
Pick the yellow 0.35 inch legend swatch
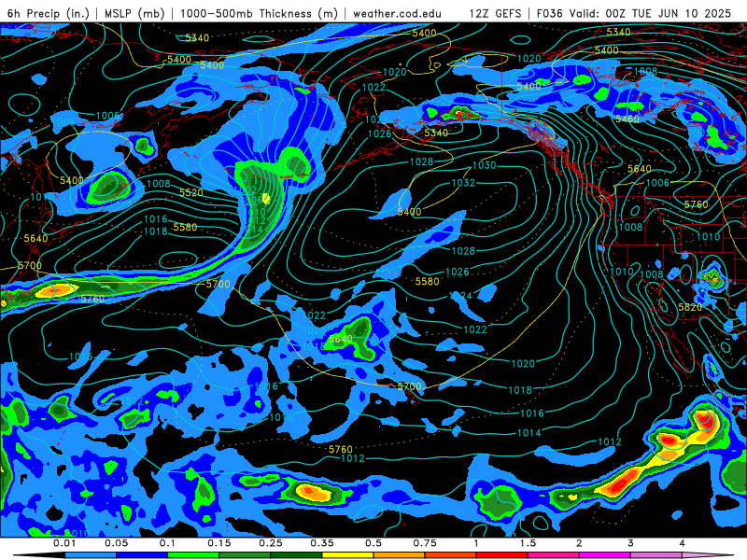(347, 555)
